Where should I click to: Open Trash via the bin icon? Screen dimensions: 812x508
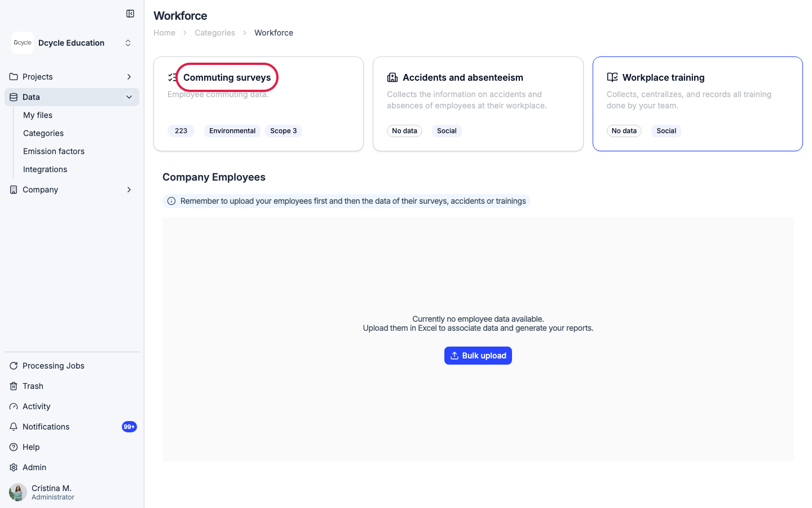(x=14, y=386)
